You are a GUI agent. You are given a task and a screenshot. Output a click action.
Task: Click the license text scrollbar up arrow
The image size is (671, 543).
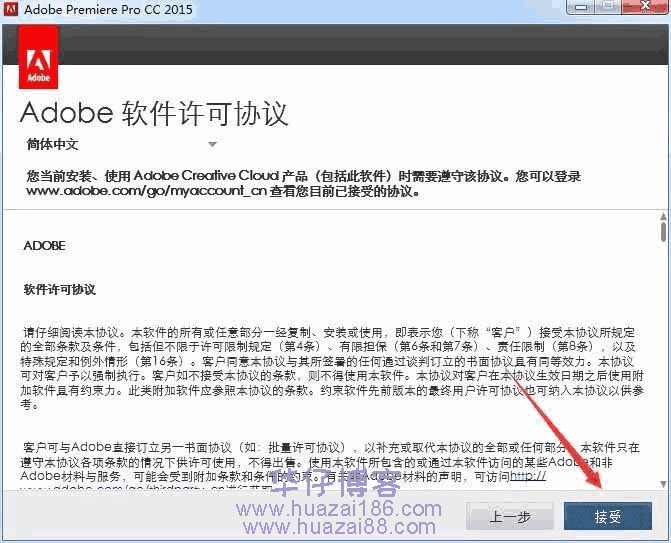click(x=663, y=217)
